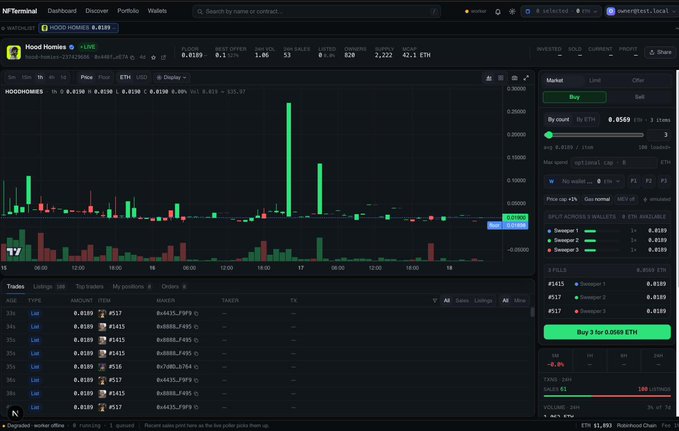Open the Price cap +1% setting
The height and width of the screenshot is (431, 679).
click(x=562, y=199)
